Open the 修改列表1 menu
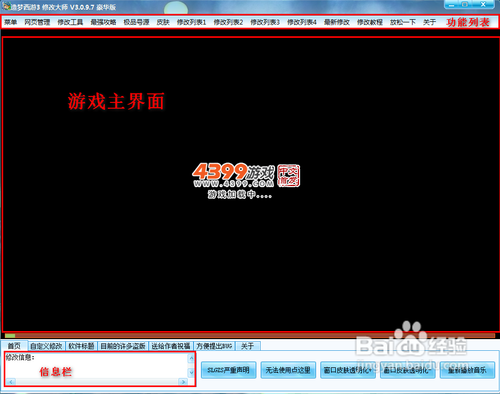The image size is (500, 394). click(x=191, y=22)
